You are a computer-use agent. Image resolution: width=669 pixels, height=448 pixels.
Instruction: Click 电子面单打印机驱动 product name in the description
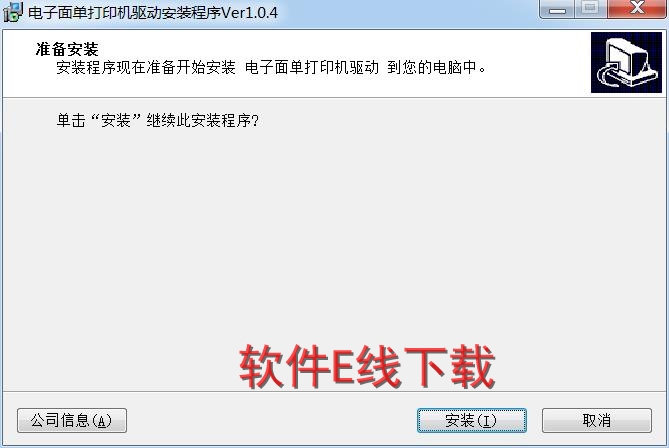tap(312, 67)
